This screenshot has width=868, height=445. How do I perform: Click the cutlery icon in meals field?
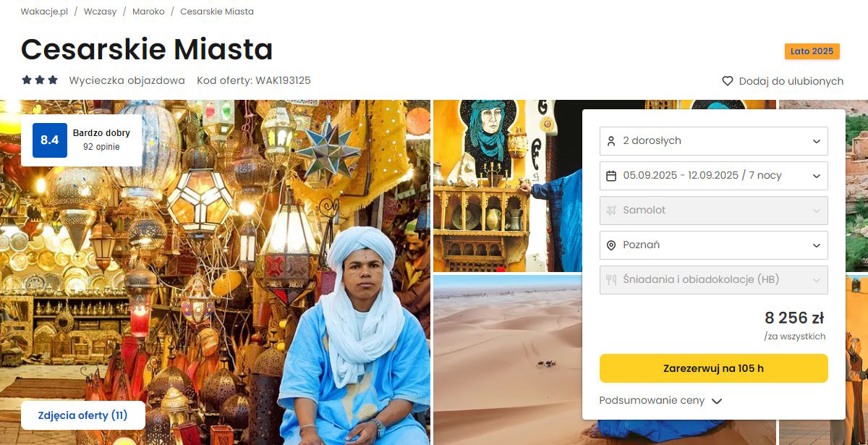pos(611,280)
